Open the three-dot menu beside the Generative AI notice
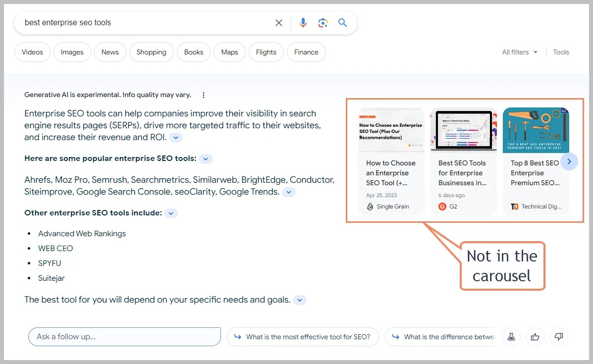The width and height of the screenshot is (593, 364). (x=204, y=95)
